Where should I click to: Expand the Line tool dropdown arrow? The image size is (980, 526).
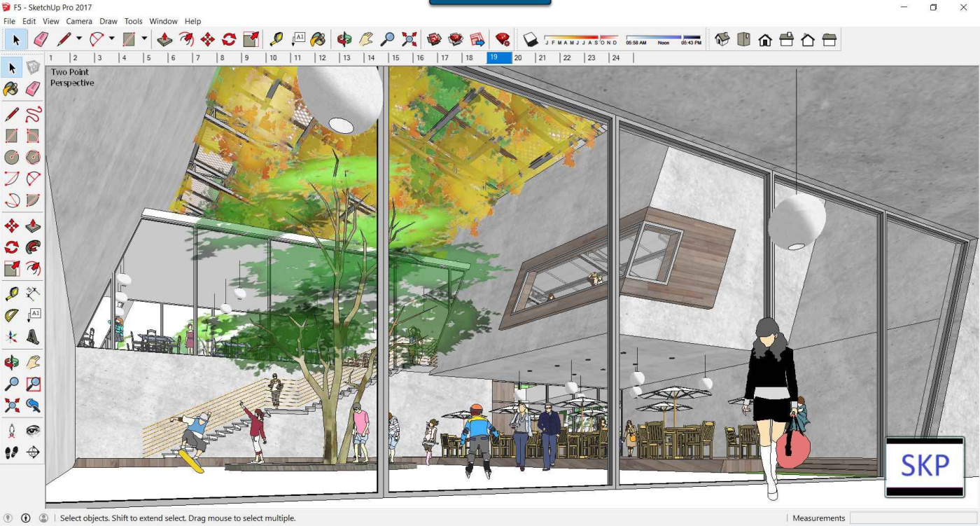click(x=79, y=39)
